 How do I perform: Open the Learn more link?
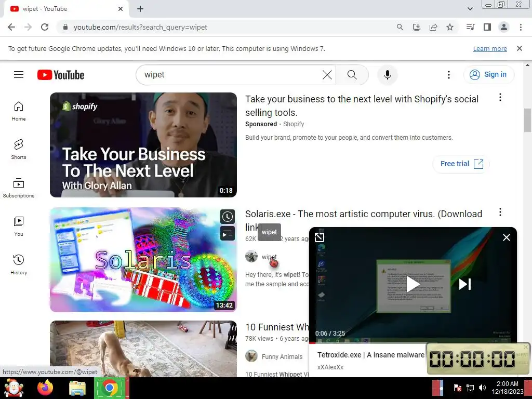(x=490, y=48)
